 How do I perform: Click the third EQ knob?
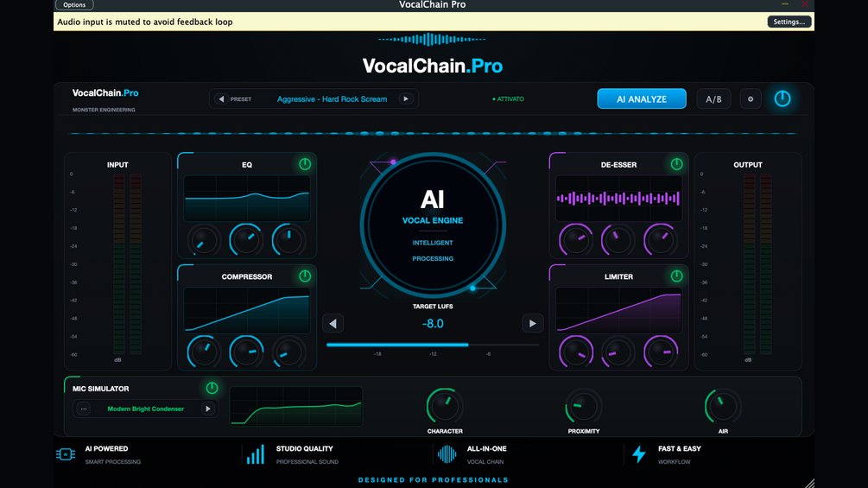click(288, 240)
